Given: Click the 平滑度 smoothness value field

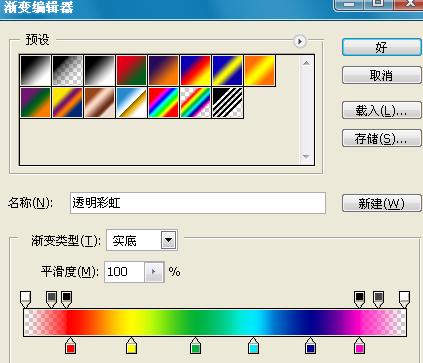Looking at the screenshot, I should click(124, 272).
